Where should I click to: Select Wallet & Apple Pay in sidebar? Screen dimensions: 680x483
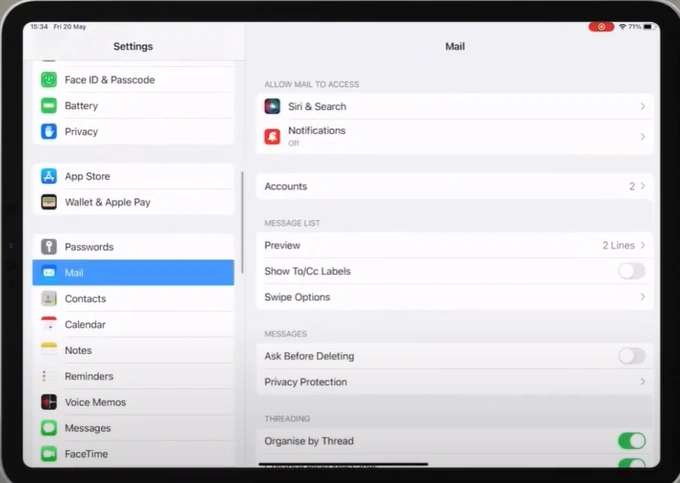pos(133,202)
